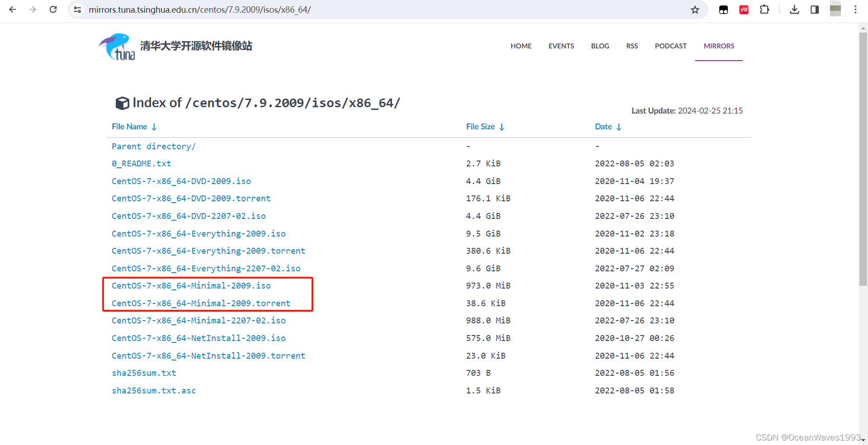Open the Chrome three-dot menu

(855, 9)
